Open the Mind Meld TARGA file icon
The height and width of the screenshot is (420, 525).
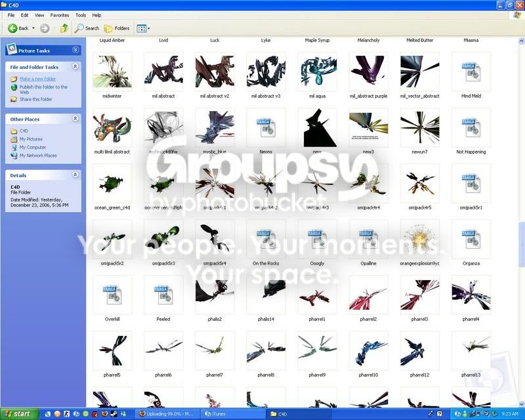point(471,71)
